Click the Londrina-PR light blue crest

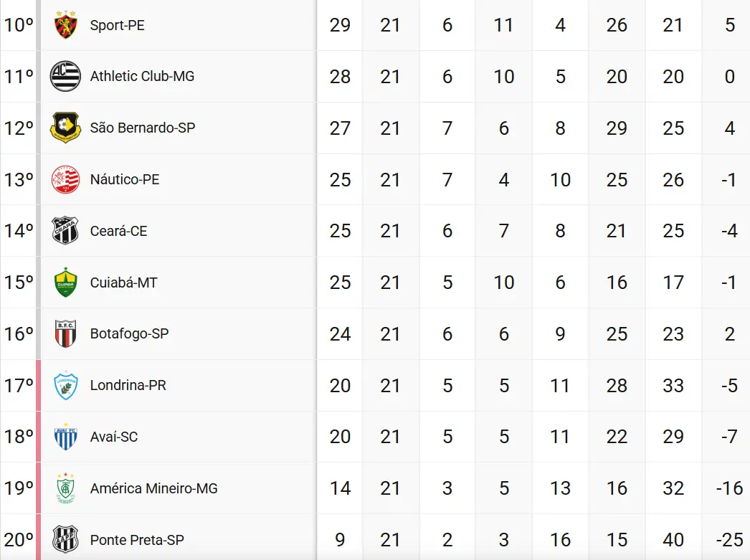[x=65, y=386]
